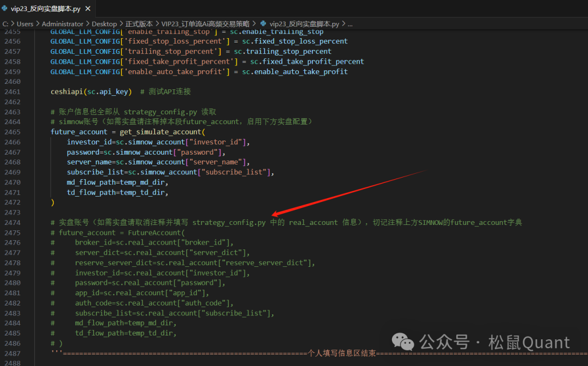
Task: Open the Administrator breadcrumb dropdown
Action: coord(63,24)
